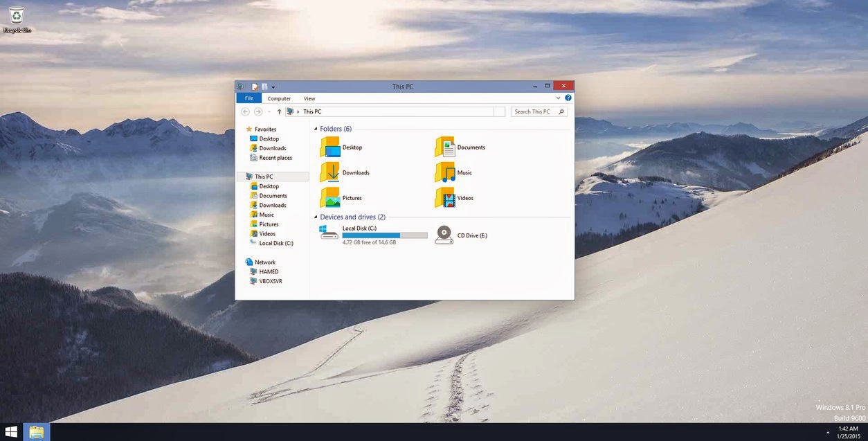Open the Start menu

11,431
